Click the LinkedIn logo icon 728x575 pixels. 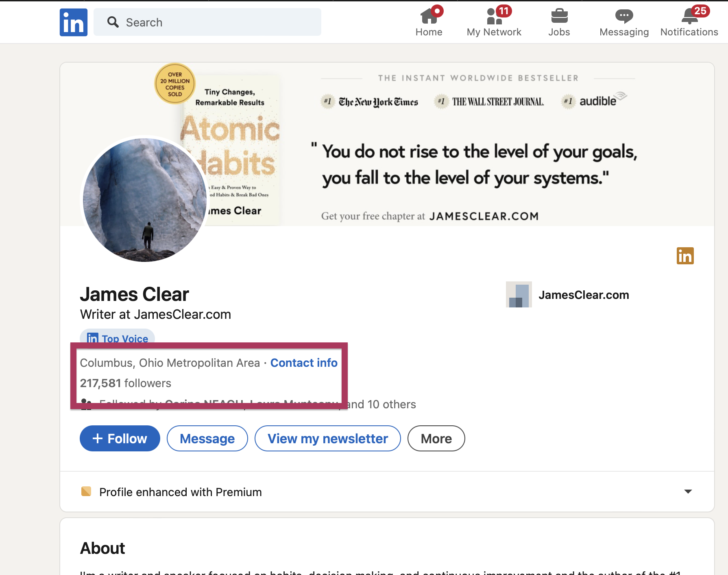74,22
